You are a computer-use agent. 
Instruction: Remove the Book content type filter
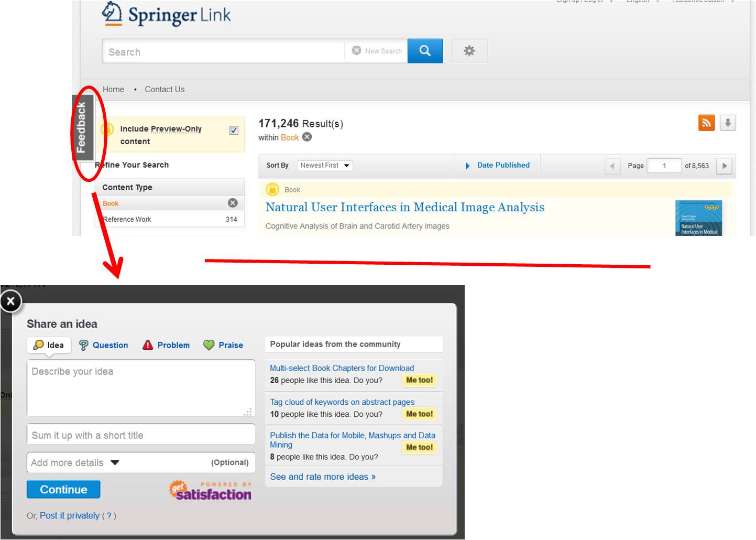click(x=233, y=203)
